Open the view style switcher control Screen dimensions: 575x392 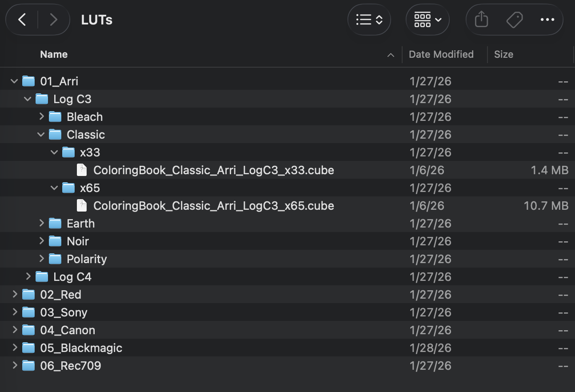pos(369,20)
